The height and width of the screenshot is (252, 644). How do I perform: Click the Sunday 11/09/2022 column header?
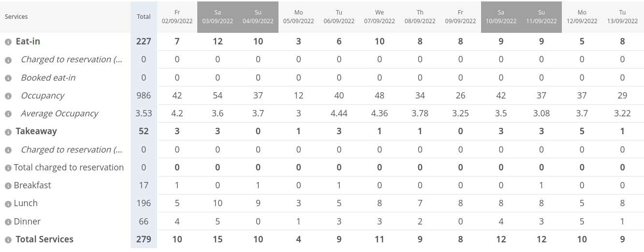coord(541,16)
